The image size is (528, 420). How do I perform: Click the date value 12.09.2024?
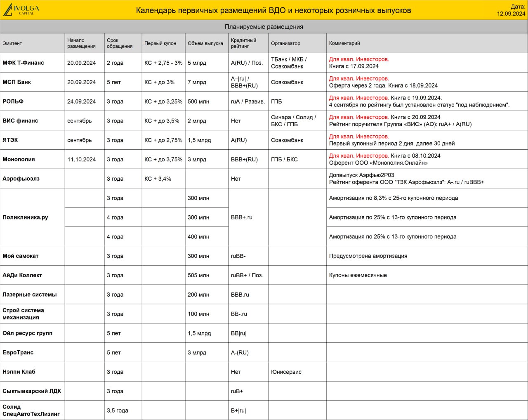click(511, 14)
